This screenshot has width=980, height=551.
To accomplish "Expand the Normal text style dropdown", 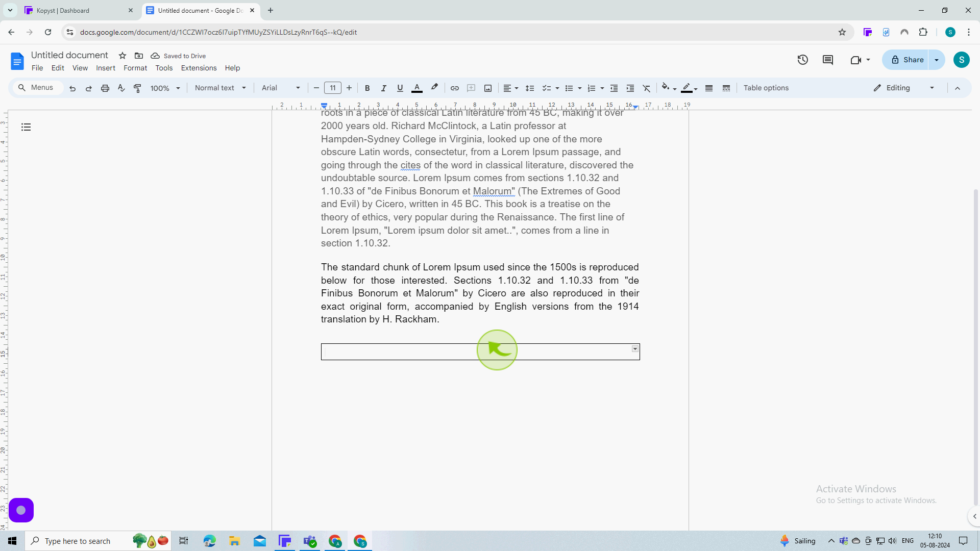I will 244,88.
